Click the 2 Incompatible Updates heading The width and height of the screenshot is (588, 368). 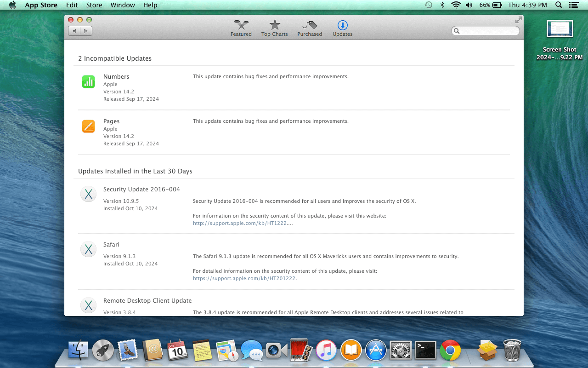pos(115,58)
